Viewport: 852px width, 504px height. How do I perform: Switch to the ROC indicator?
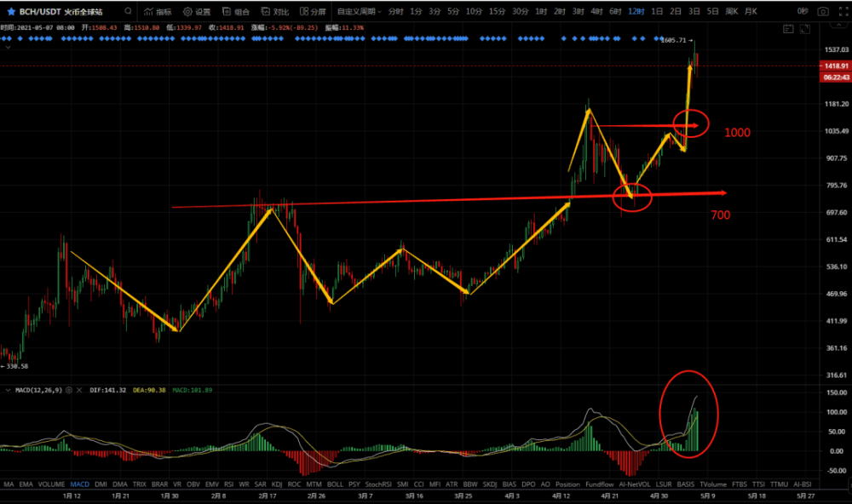[294, 484]
